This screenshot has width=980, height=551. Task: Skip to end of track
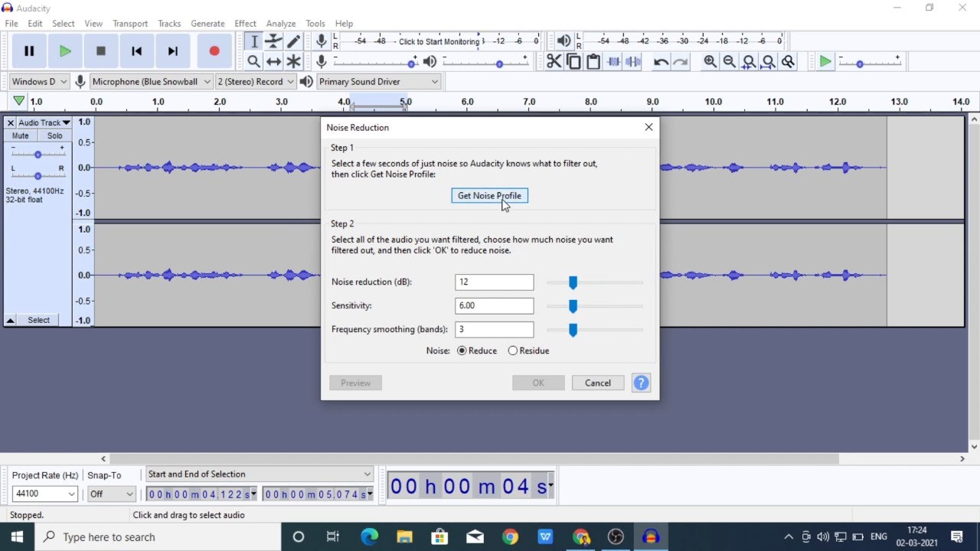pos(173,51)
